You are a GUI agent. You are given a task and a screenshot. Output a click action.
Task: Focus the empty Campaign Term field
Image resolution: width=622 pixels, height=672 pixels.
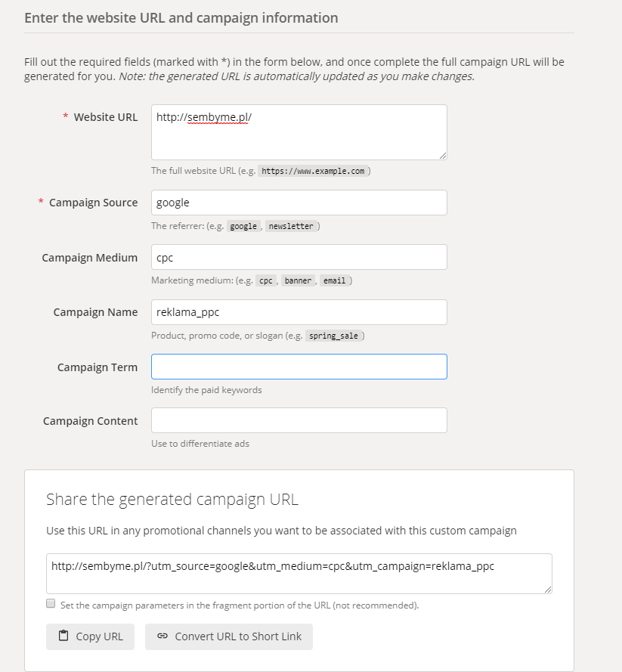[x=299, y=367]
